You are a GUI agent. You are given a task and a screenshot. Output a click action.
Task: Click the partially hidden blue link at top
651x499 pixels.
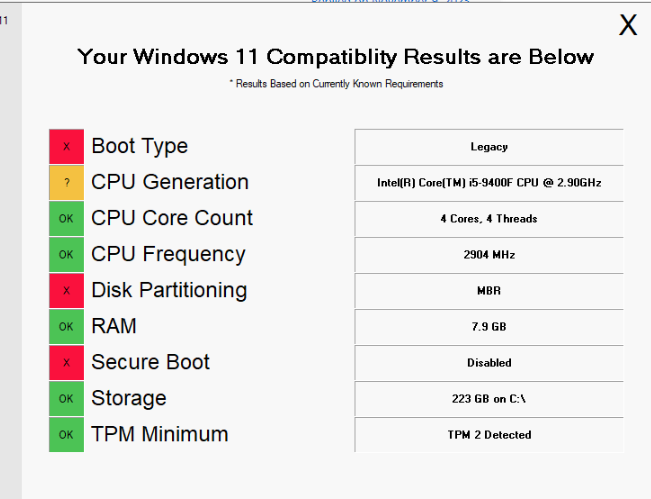[390, 1]
